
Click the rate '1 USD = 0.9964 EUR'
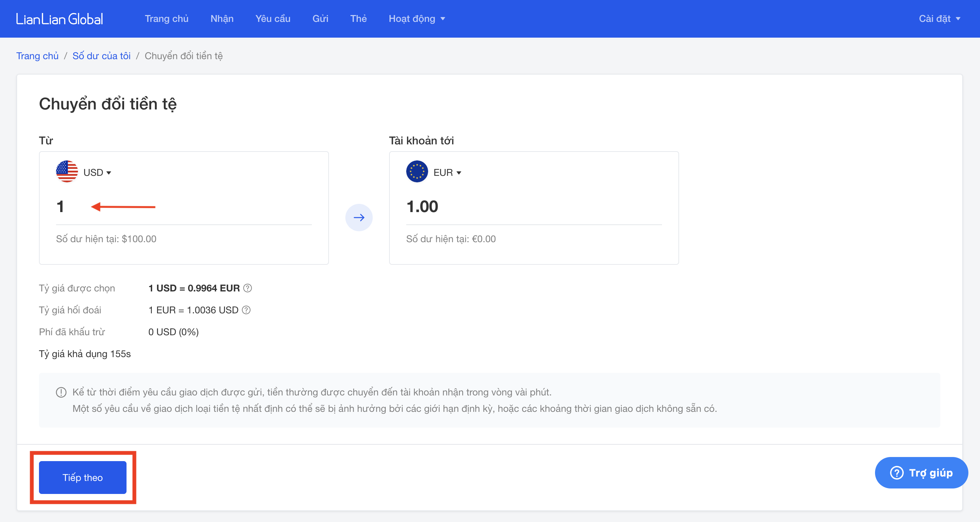[194, 288]
